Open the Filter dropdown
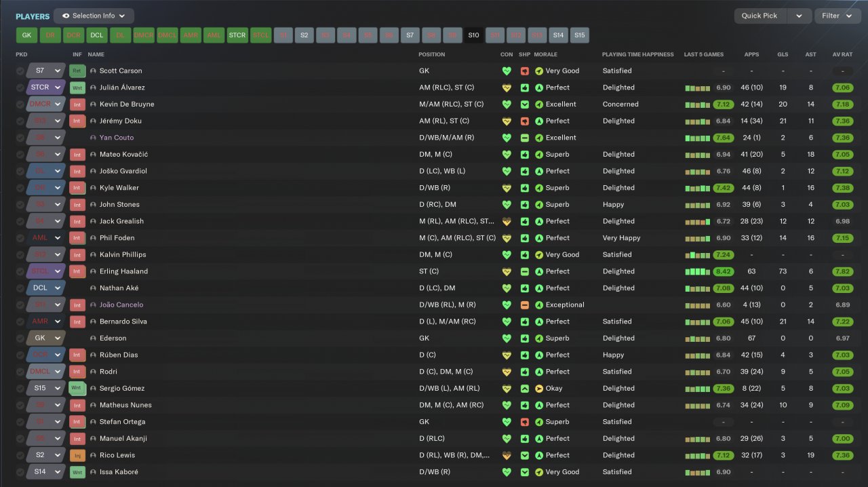Image resolution: width=868 pixels, height=487 pixels. (x=837, y=16)
